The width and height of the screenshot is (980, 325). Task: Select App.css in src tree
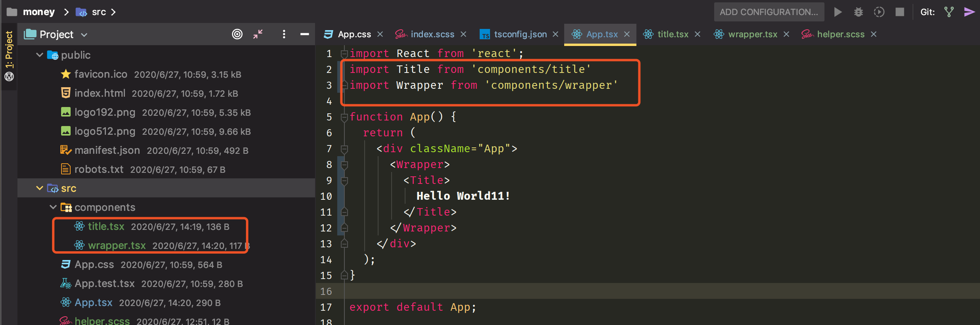pyautogui.click(x=94, y=264)
